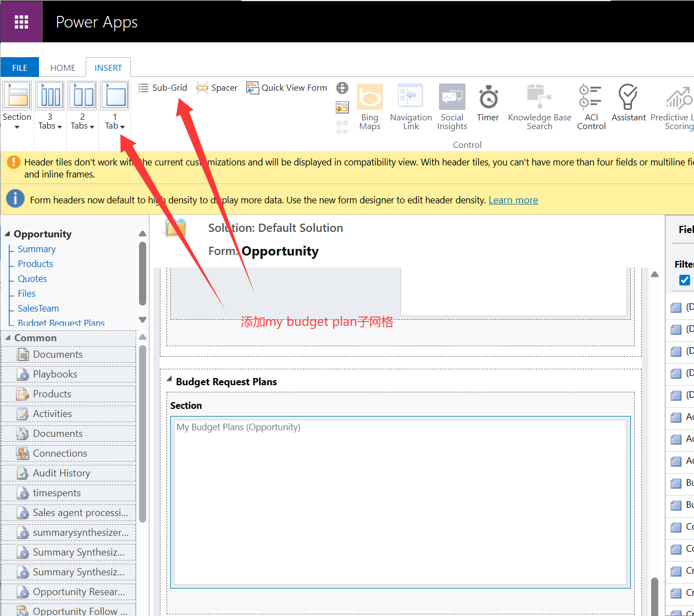Select Audit History navigation item
The height and width of the screenshot is (616, 694).
click(69, 473)
